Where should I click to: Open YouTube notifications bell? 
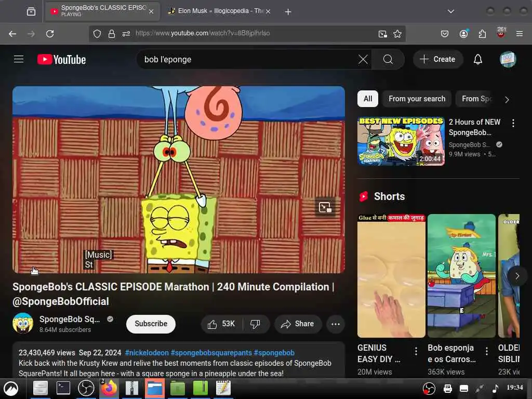pyautogui.click(x=478, y=59)
